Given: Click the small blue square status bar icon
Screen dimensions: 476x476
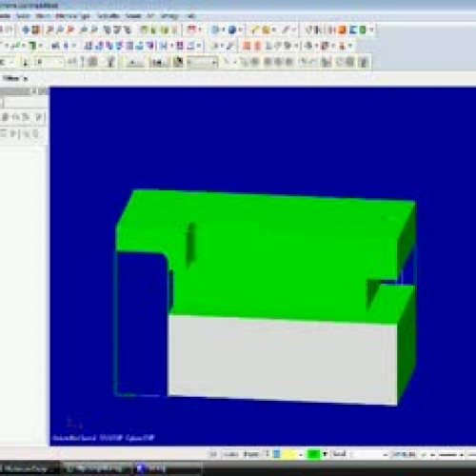Looking at the screenshot, I should 277,454.
